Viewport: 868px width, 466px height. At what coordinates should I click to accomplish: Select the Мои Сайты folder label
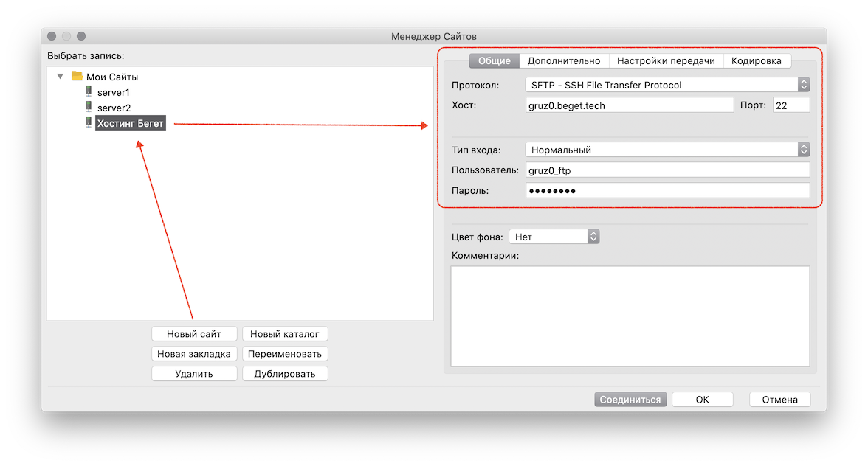112,77
